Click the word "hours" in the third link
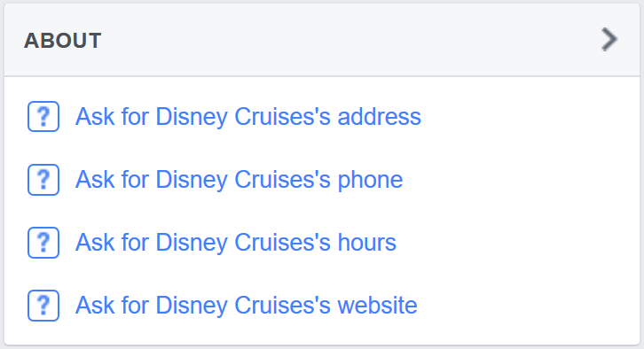644x349 pixels. pos(366,243)
